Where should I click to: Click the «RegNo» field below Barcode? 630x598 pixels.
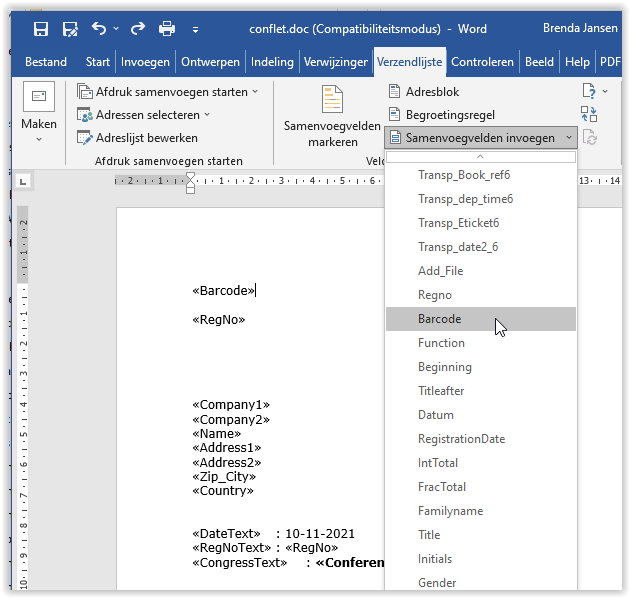click(219, 320)
